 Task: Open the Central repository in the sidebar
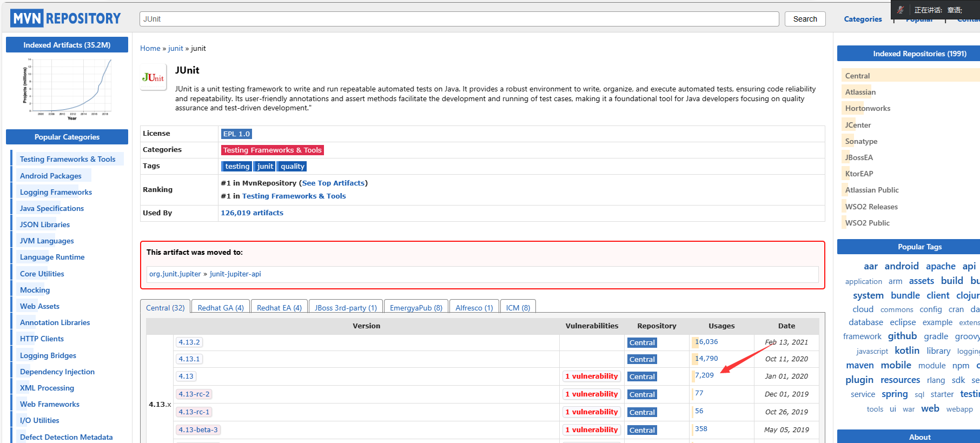pos(857,76)
